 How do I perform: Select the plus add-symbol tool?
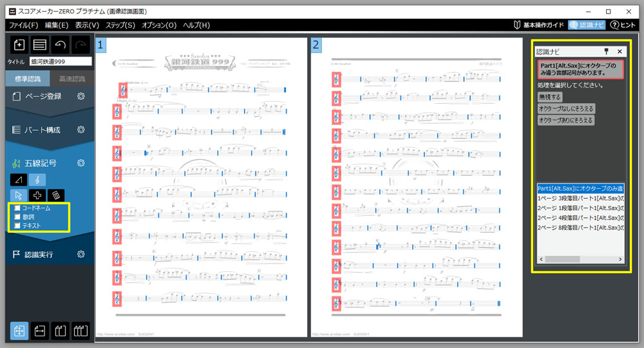37,195
